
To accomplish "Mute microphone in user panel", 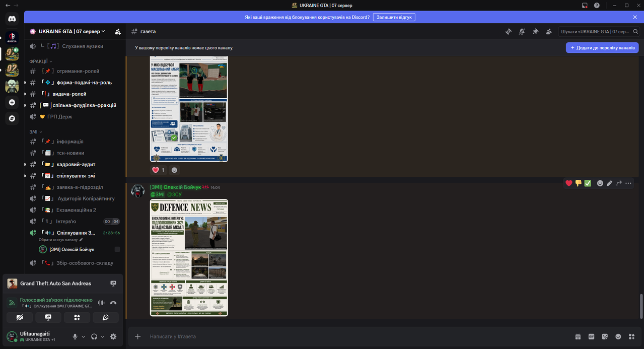I will click(75, 336).
